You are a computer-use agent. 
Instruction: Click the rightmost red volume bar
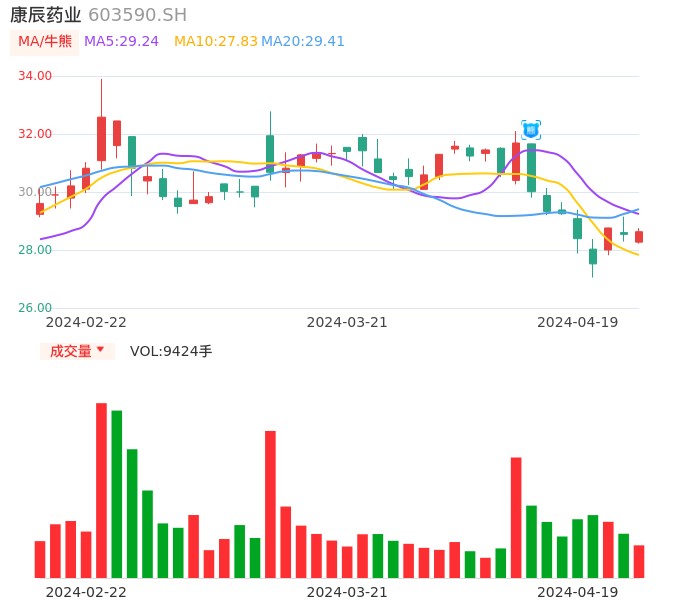point(639,561)
